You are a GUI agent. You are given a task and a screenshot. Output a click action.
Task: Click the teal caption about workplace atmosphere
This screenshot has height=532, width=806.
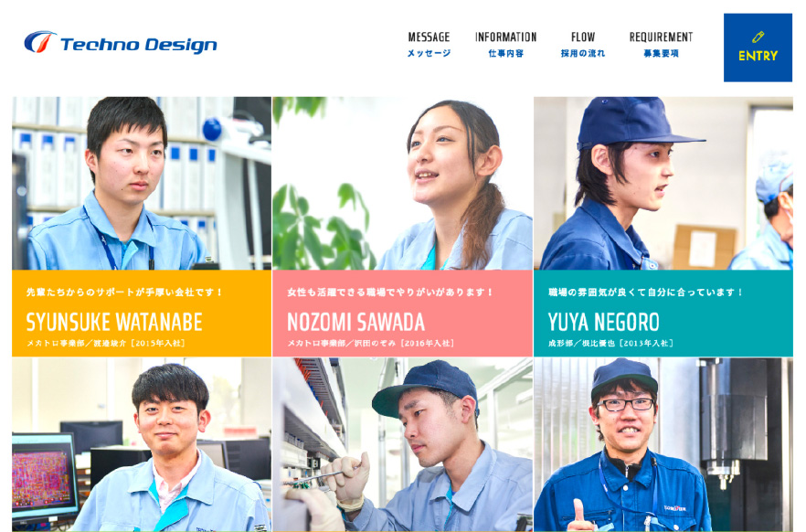[645, 292]
